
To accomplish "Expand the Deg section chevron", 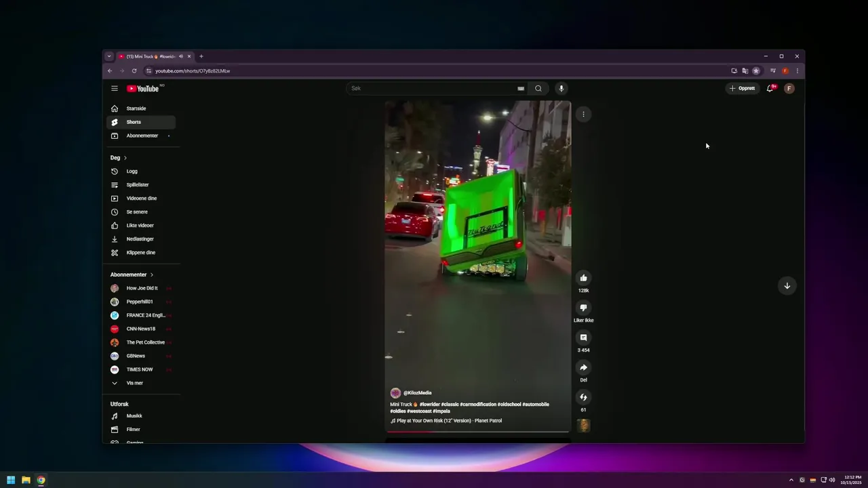I will point(125,158).
